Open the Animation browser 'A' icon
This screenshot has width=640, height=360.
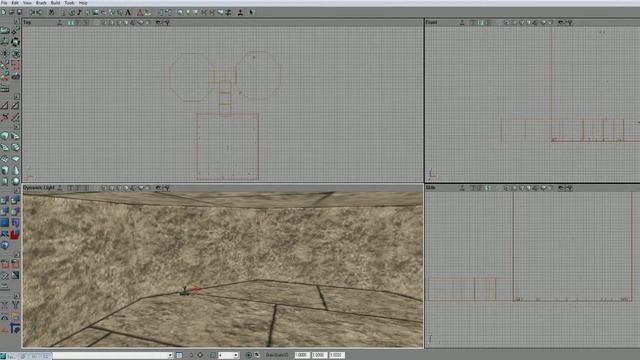pos(128,12)
